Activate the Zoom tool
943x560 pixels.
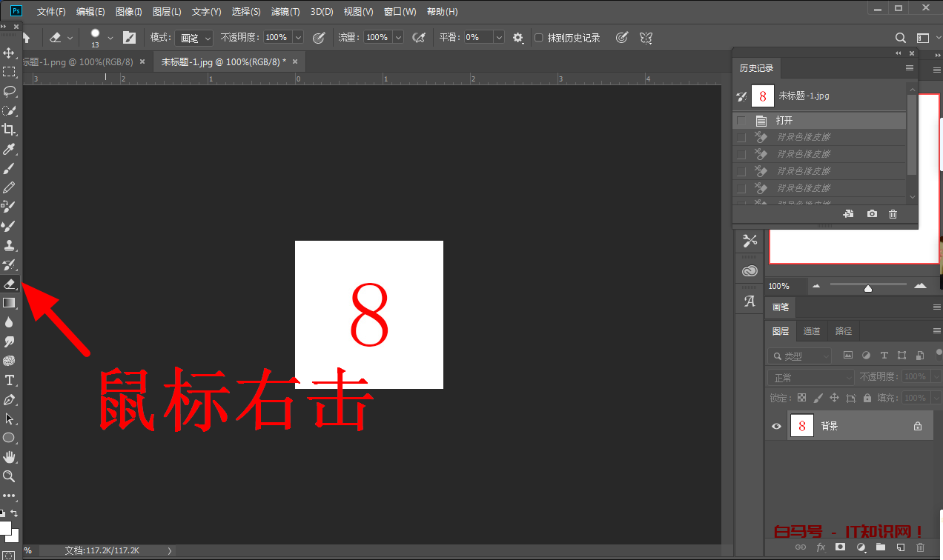pyautogui.click(x=10, y=476)
